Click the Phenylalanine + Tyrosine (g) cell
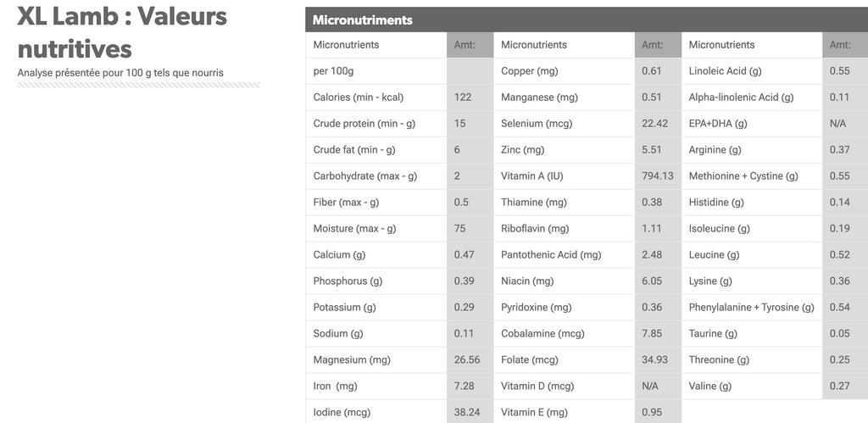868x423 pixels. [752, 307]
